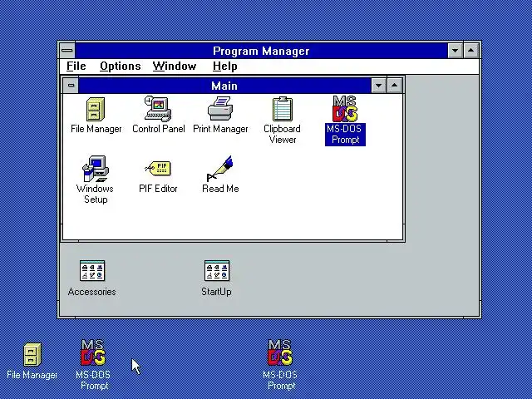Open the Program Manager control menu box
This screenshot has width=532, height=399.
pyautogui.click(x=67, y=51)
